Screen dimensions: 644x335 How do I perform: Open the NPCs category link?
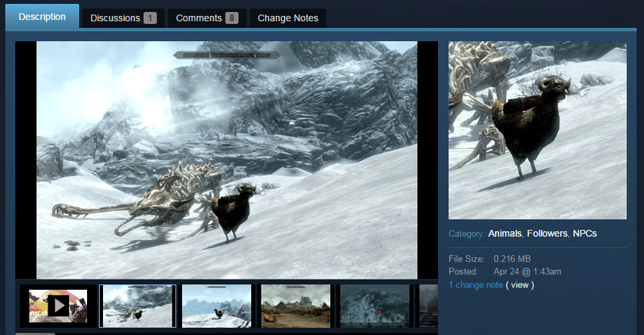pos(585,234)
